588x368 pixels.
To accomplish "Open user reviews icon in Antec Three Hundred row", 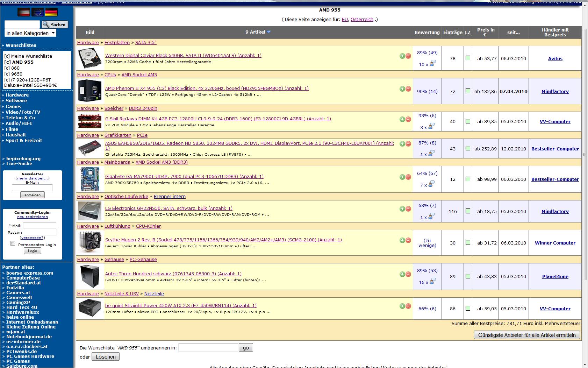I will (433, 281).
